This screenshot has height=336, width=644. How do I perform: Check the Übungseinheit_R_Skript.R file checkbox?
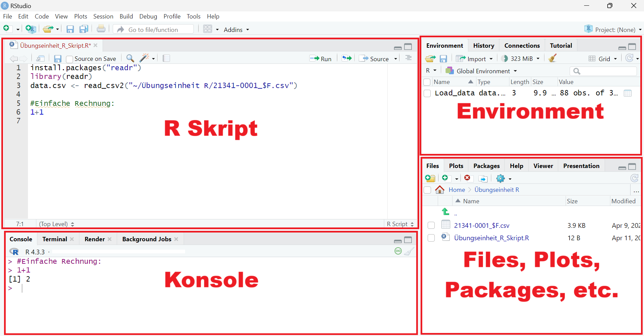431,238
